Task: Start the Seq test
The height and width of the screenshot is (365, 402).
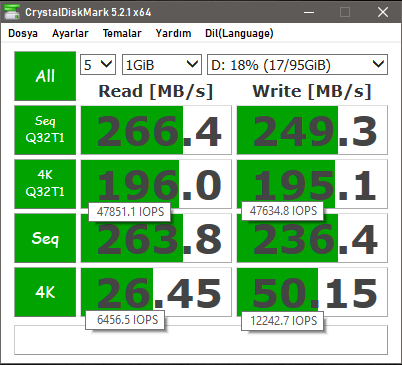Action: click(x=45, y=238)
